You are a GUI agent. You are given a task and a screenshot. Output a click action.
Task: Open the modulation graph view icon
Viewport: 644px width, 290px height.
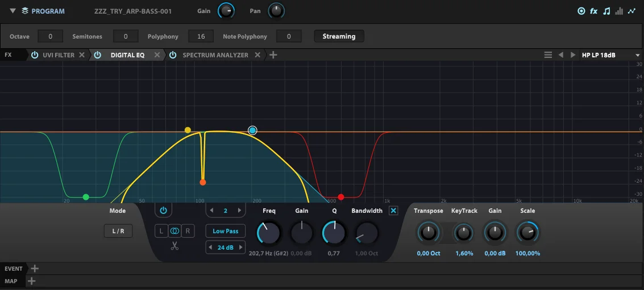pyautogui.click(x=631, y=11)
